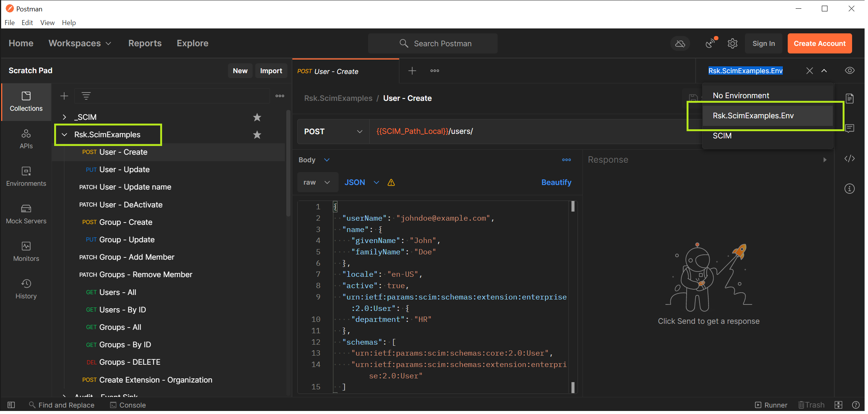Collapse the Rsk.ScimExamples collection

pos(64,135)
